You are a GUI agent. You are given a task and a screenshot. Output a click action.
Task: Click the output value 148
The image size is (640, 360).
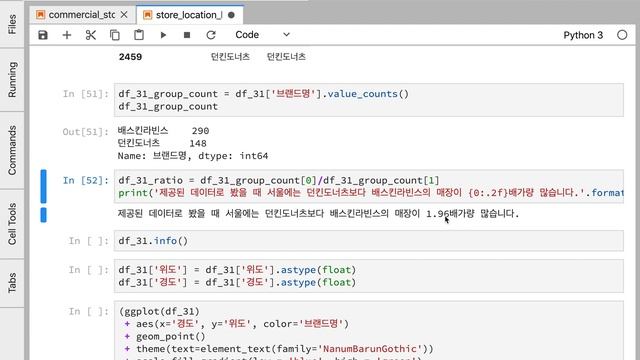pos(198,144)
